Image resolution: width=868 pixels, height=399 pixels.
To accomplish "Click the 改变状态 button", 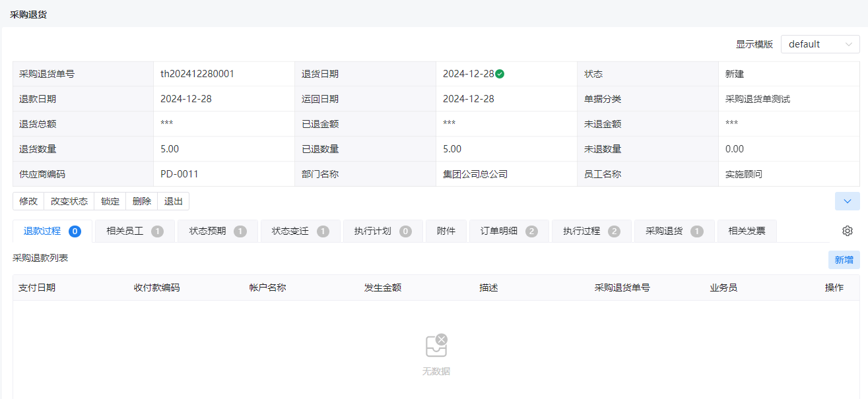I will [x=69, y=201].
